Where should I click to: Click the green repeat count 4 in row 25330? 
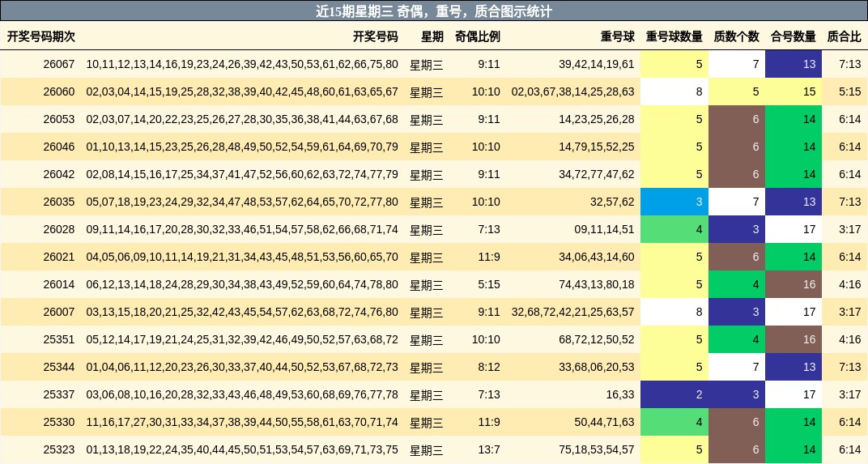(x=674, y=423)
